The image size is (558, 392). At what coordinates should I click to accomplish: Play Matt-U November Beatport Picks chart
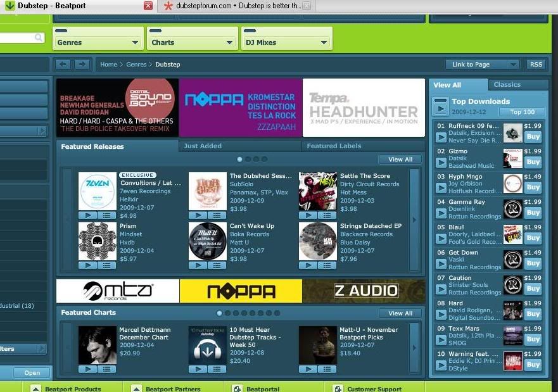tap(308, 369)
